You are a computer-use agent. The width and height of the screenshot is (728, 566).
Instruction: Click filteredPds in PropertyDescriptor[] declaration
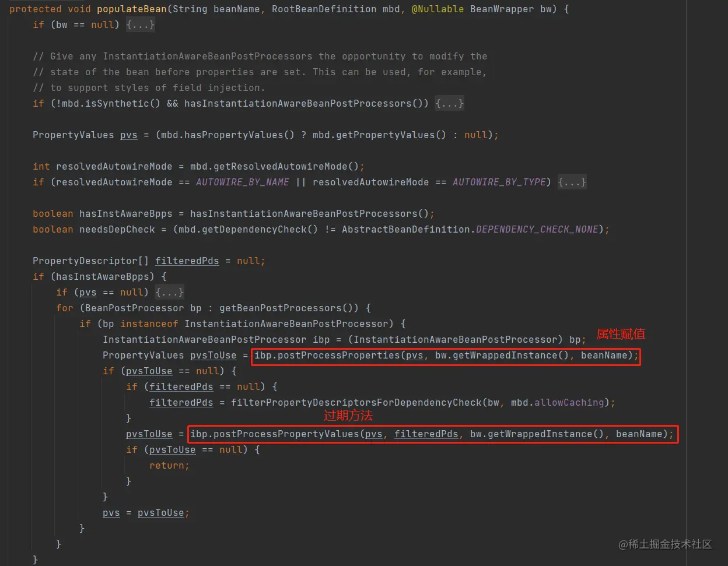tap(187, 261)
